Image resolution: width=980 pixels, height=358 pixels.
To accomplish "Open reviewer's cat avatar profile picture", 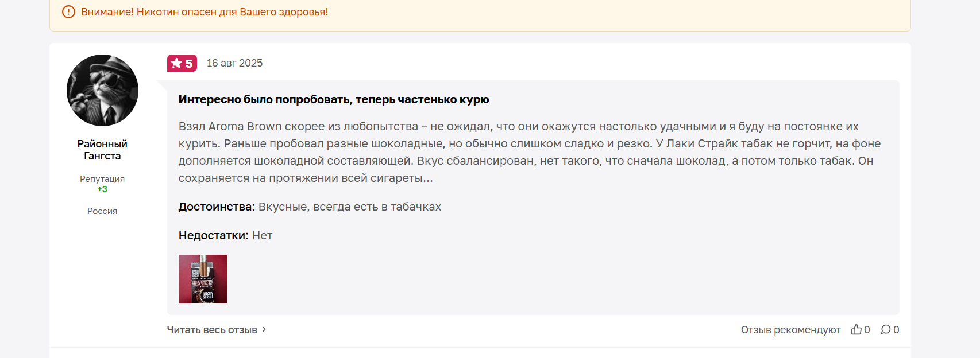I will (102, 90).
